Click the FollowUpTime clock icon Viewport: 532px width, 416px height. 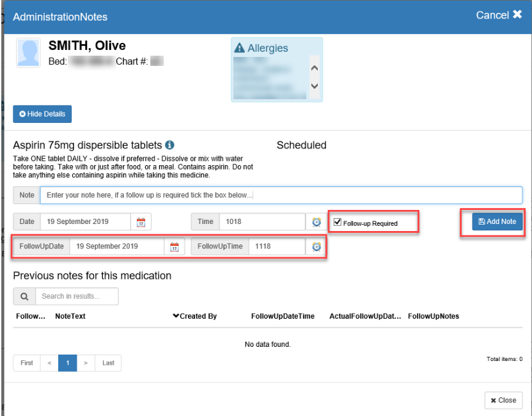[x=316, y=246]
